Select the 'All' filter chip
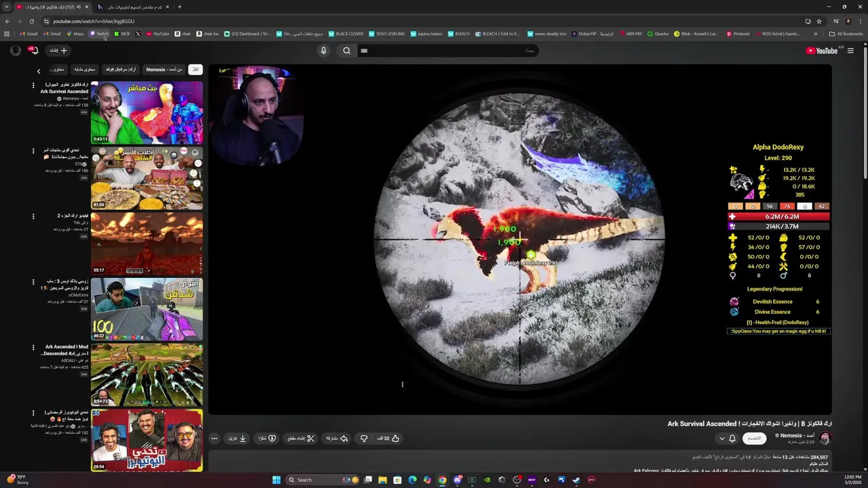868x488 pixels. point(195,69)
